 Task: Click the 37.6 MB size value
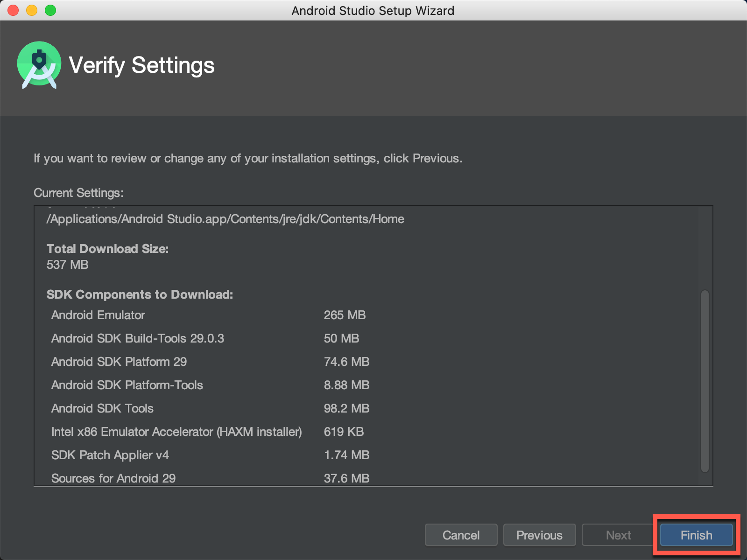click(346, 478)
